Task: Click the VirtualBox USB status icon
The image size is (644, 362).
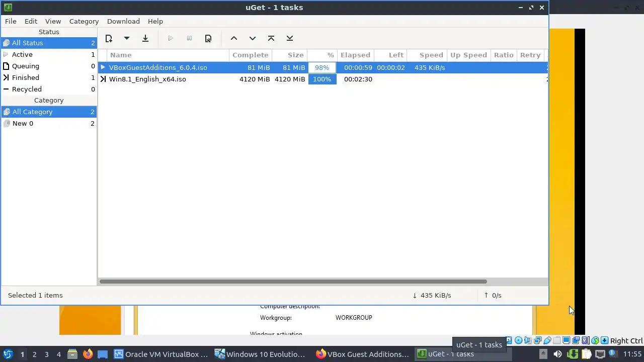Action: [x=547, y=340]
